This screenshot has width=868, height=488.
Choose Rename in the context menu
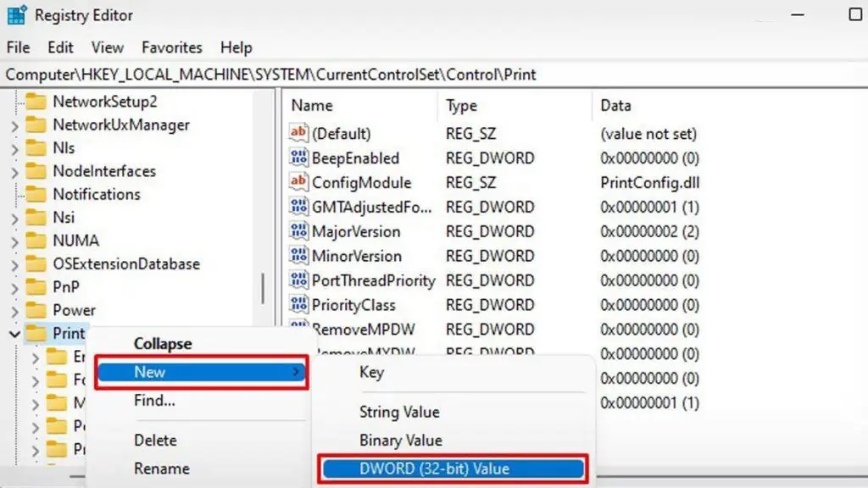point(162,469)
